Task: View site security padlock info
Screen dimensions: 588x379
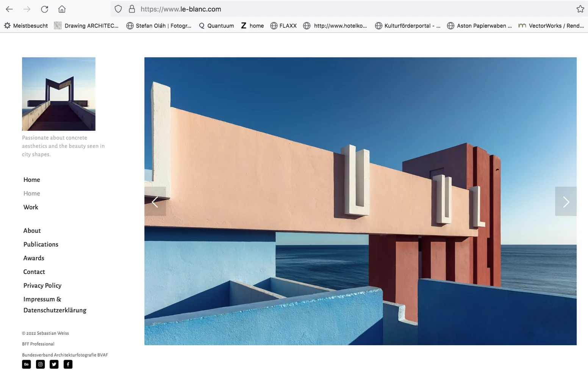Action: (132, 9)
